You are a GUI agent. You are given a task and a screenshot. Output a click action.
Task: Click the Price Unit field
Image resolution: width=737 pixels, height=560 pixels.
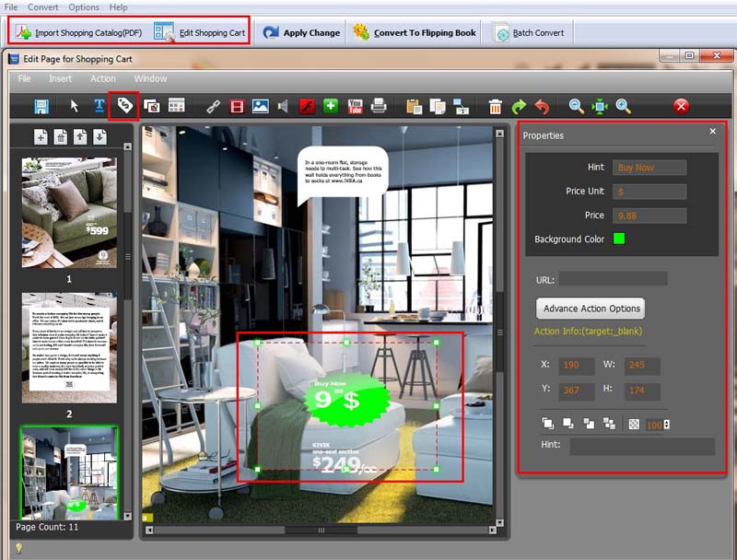(649, 192)
